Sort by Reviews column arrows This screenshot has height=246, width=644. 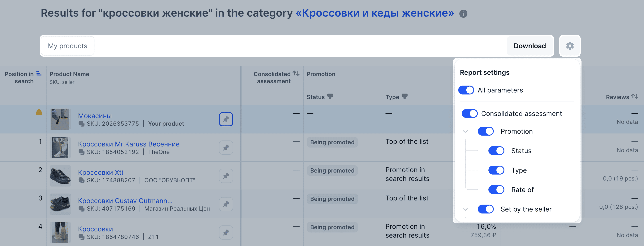(x=635, y=96)
